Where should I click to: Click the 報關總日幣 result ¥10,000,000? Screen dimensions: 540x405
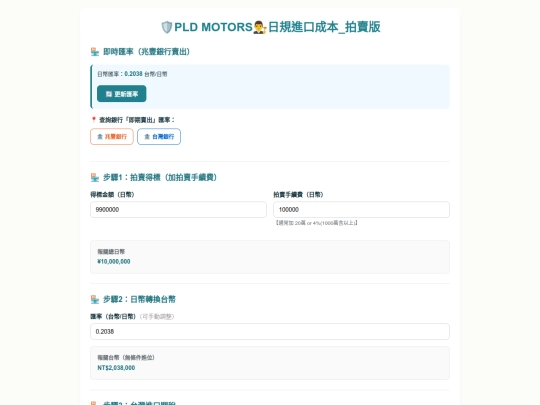[114, 262]
